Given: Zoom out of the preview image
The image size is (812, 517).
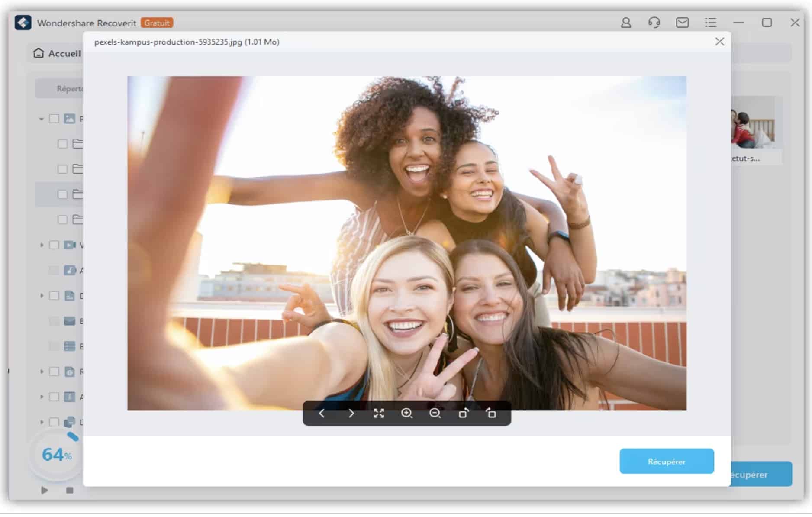Looking at the screenshot, I should point(435,414).
